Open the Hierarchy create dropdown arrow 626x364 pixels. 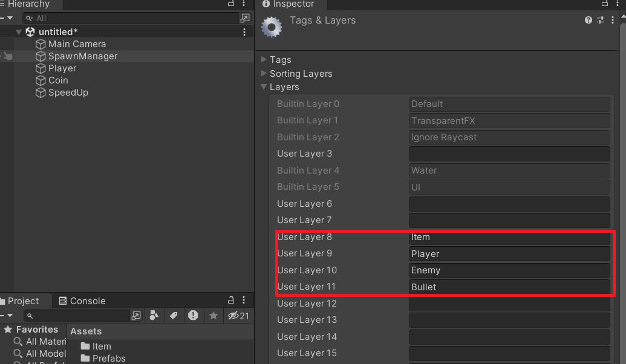coord(10,18)
